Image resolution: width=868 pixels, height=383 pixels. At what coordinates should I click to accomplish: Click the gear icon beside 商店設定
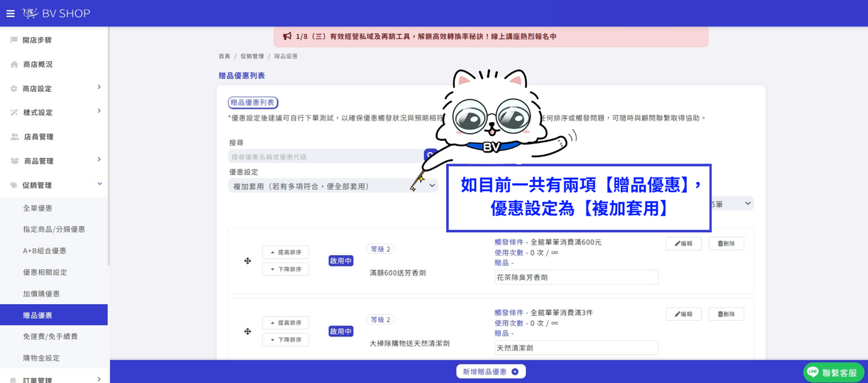pos(14,88)
